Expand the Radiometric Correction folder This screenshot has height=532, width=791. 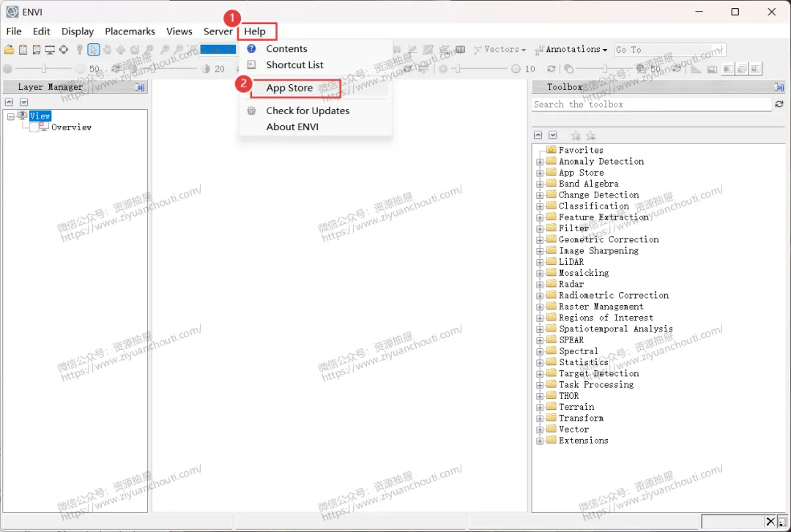540,296
